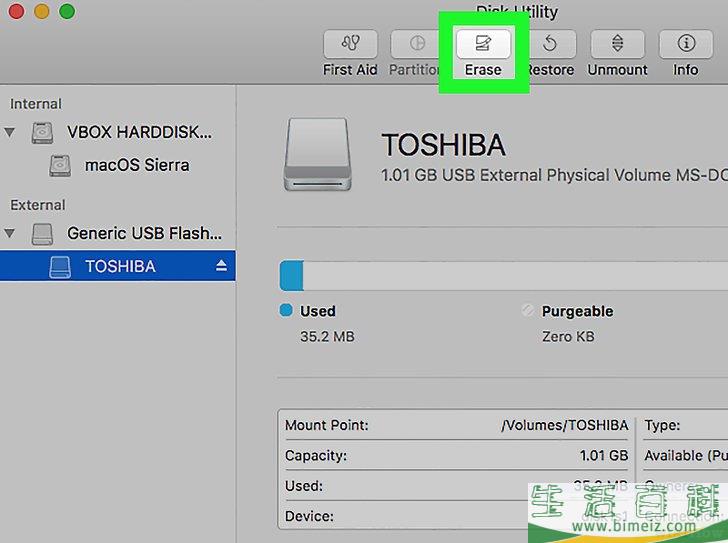Click the Purgeable legend label
Image resolution: width=728 pixels, height=543 pixels.
pos(578,311)
